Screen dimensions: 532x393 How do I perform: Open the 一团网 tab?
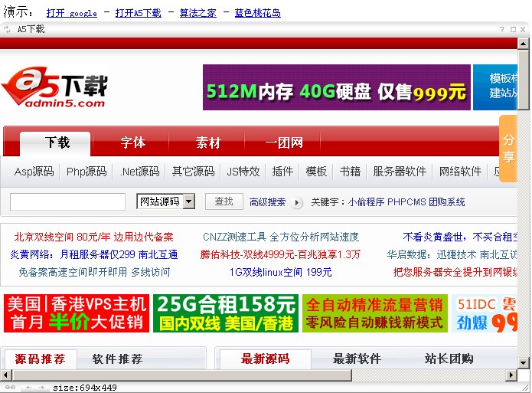click(x=284, y=142)
